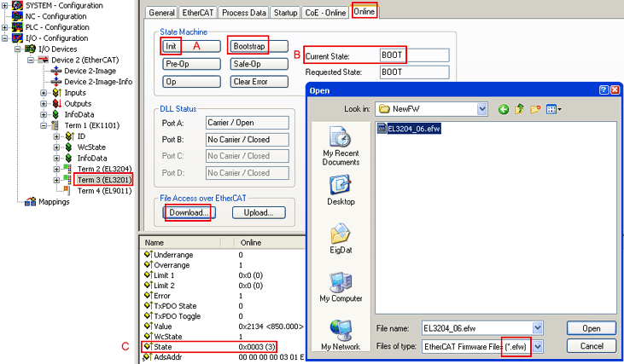The image size is (624, 364).
Task: Click the Up One Level folder icon
Action: click(x=520, y=109)
